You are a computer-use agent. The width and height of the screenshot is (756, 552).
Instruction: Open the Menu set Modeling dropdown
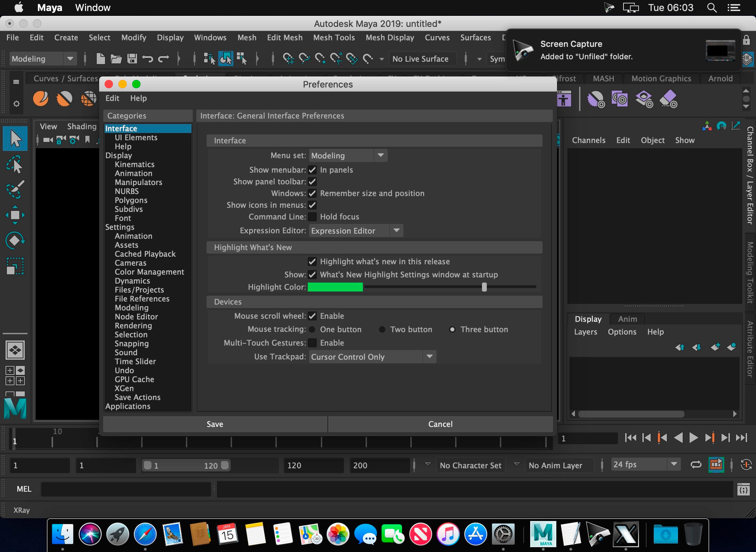click(x=348, y=155)
